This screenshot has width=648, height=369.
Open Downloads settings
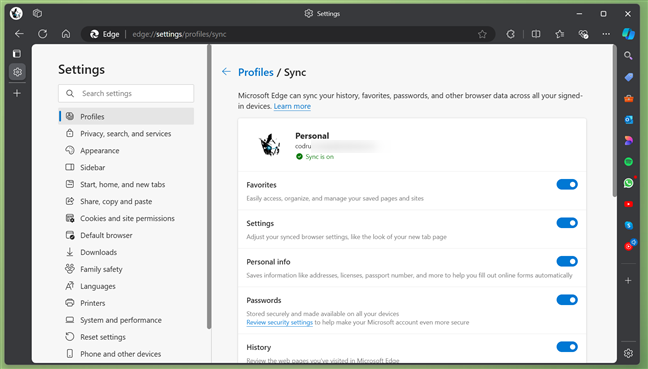click(126, 252)
